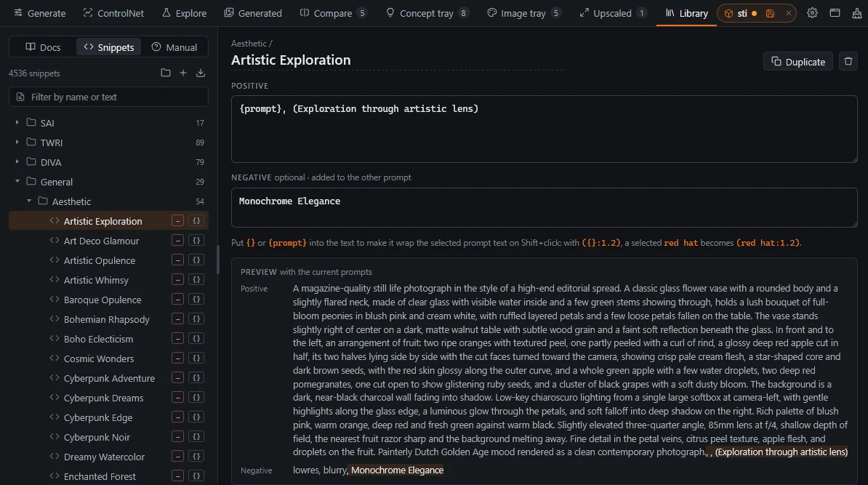This screenshot has width=868, height=485.
Task: Click the broom cleanup icon in top bar
Action: [857, 13]
